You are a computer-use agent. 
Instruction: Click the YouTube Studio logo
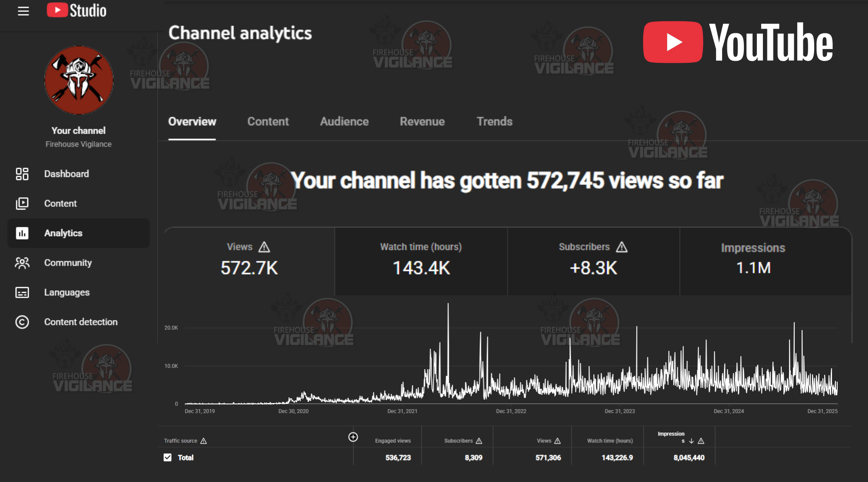pos(76,10)
